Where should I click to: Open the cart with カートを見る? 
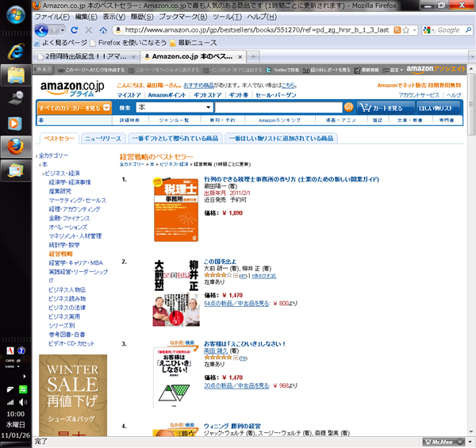pos(386,108)
